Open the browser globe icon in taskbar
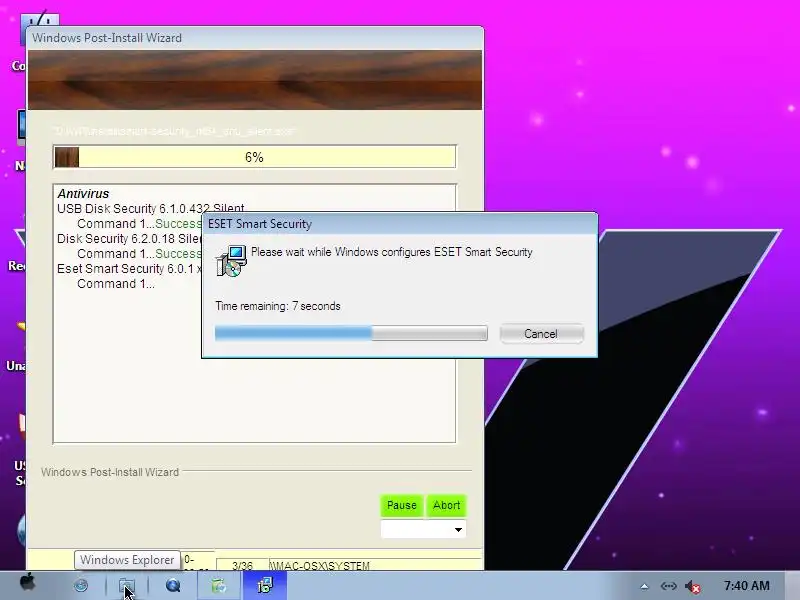The width and height of the screenshot is (800, 600). [81, 585]
